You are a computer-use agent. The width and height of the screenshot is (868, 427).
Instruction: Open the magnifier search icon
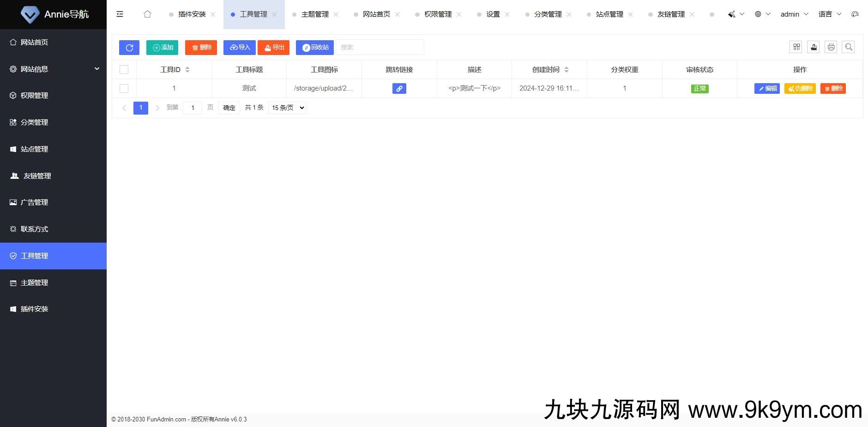pyautogui.click(x=849, y=47)
